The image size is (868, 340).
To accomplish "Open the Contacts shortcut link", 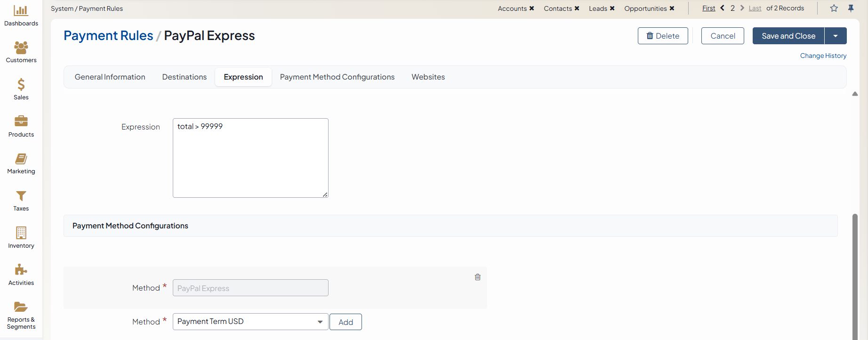I will (558, 8).
